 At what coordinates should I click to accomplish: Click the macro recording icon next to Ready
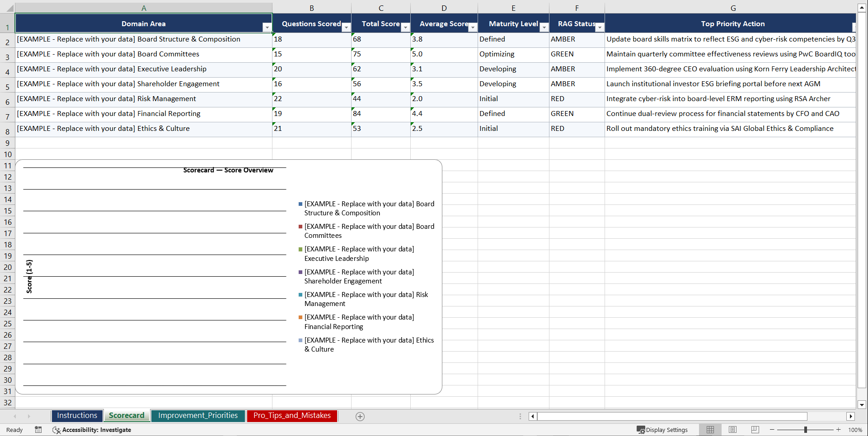(x=38, y=430)
